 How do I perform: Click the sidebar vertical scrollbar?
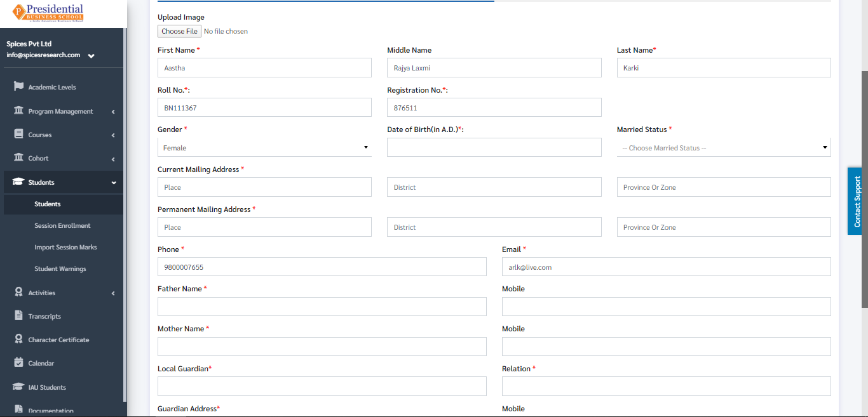pyautogui.click(x=125, y=216)
